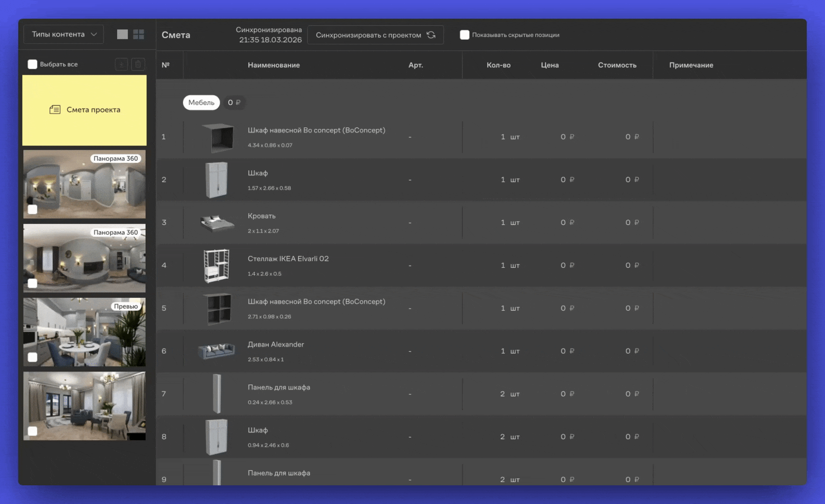Click the Мебель category tag
The height and width of the screenshot is (504, 825).
pos(201,103)
